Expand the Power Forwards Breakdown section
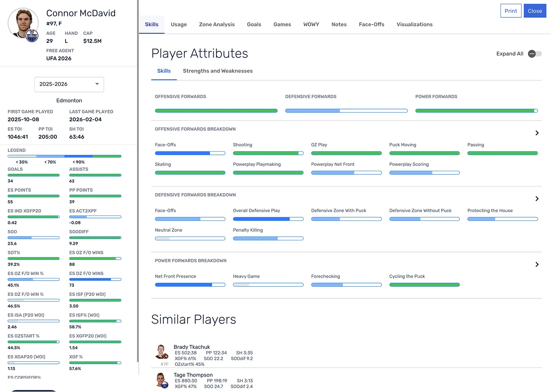Viewport: 551px width, 392px height. coord(537,264)
